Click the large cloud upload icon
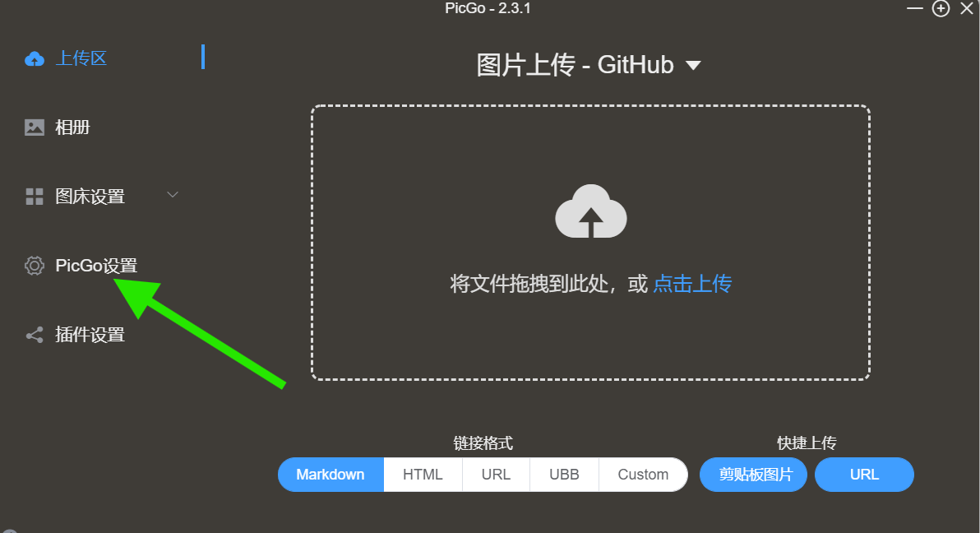This screenshot has height=533, width=980. tap(590, 211)
